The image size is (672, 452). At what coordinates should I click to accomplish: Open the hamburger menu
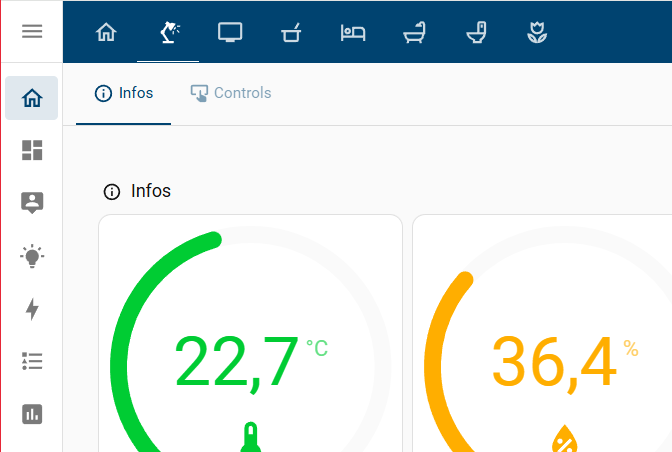tap(32, 31)
